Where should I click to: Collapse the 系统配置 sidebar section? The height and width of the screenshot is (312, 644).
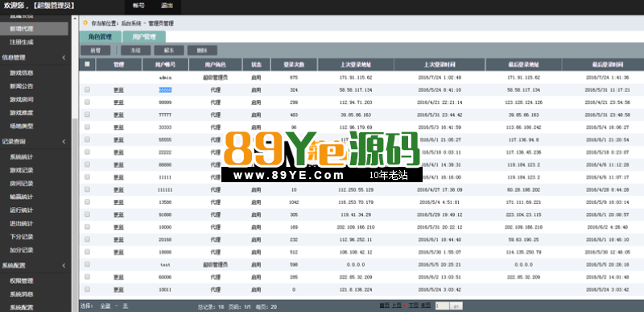coord(64,265)
